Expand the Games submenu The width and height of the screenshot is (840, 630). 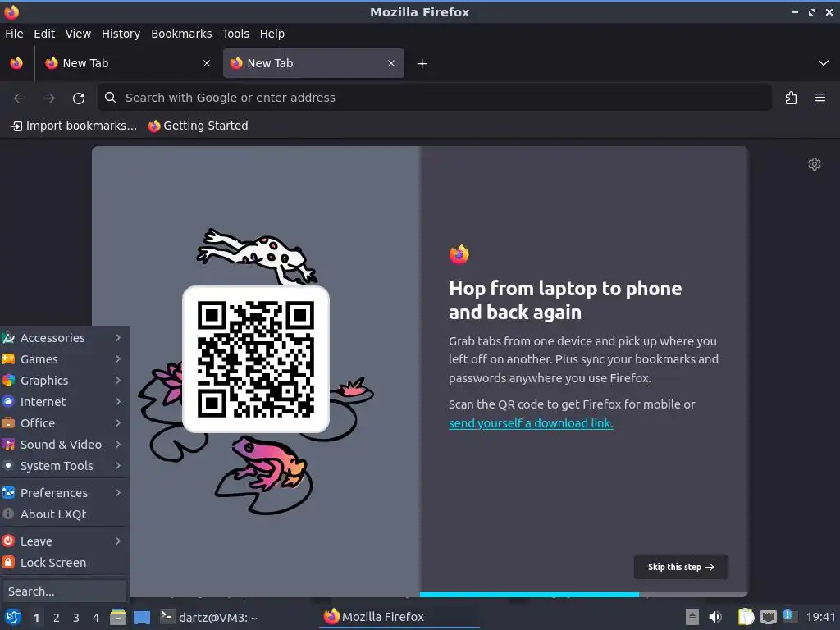tap(64, 359)
